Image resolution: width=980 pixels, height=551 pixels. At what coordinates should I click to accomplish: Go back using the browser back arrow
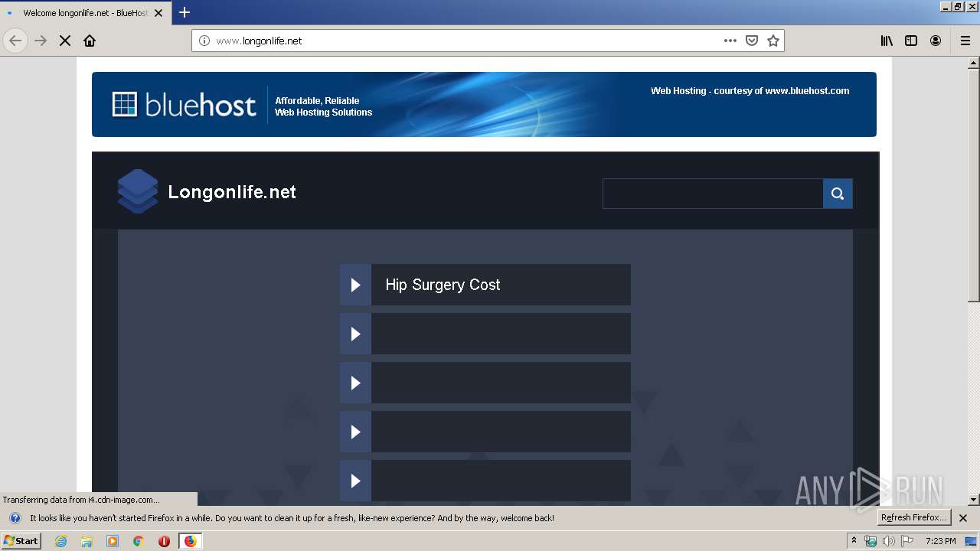click(15, 41)
